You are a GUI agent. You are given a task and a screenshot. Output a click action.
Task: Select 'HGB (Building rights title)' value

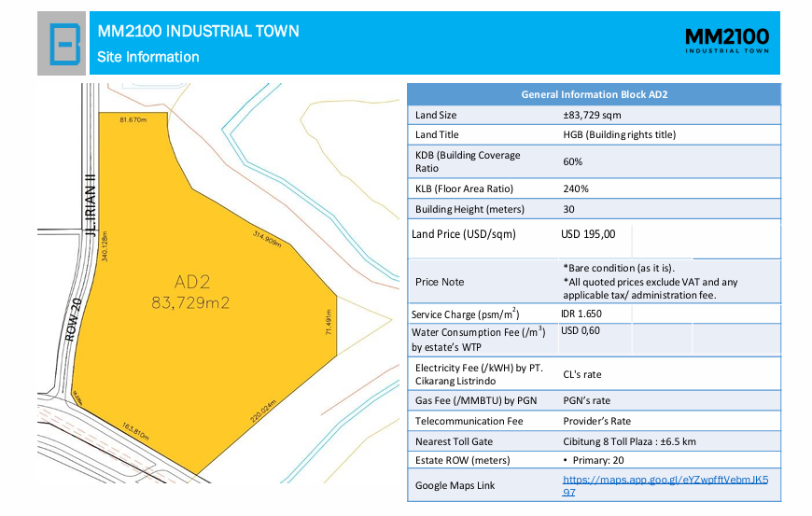[620, 134]
